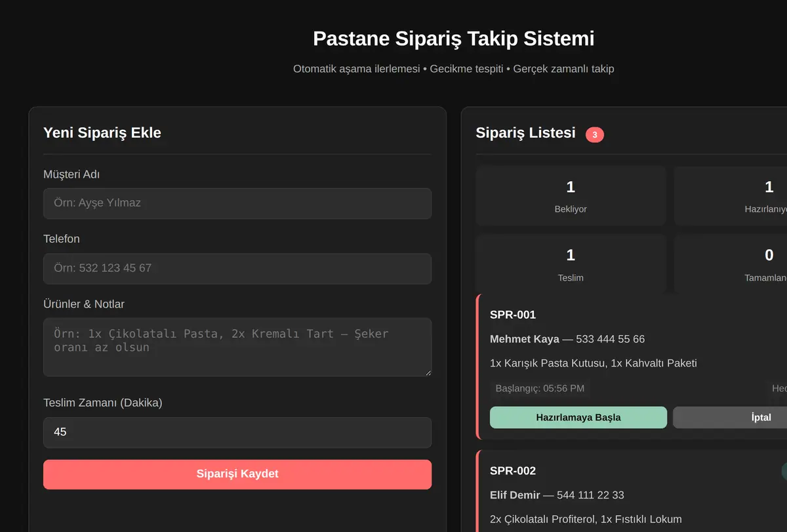Click the order count badge showing 3

(595, 134)
